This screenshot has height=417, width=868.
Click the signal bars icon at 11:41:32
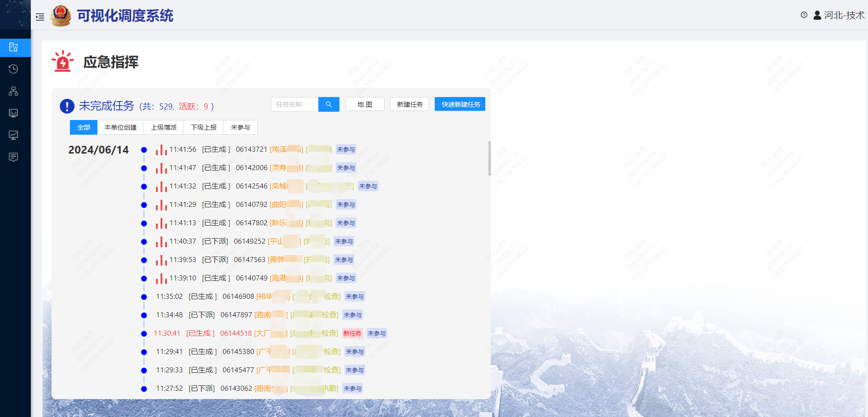161,187
